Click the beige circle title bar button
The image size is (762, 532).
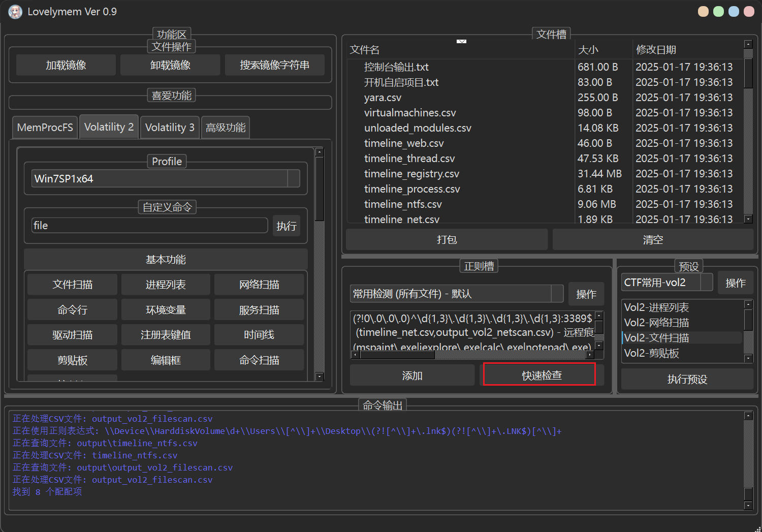(x=703, y=11)
